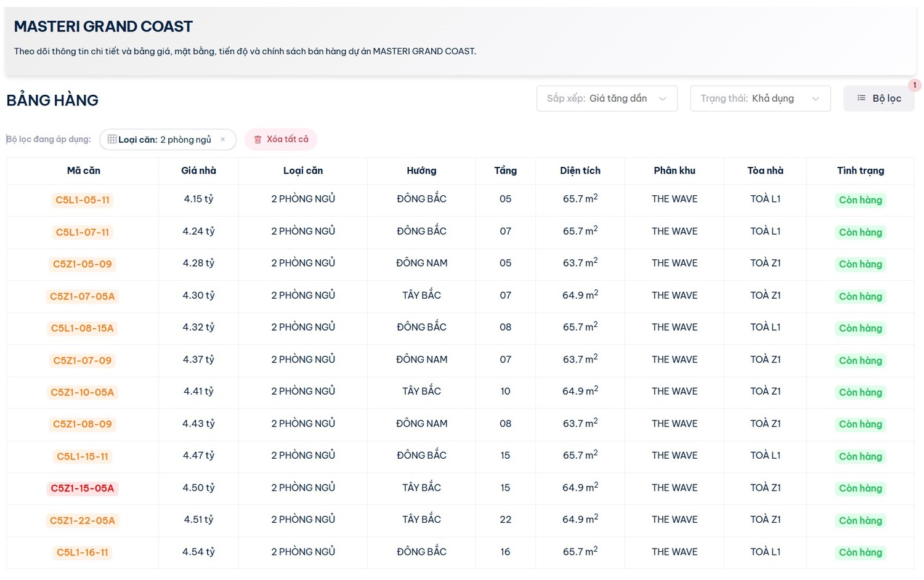This screenshot has height=580, width=924.
Task: Click the Mã căn column header
Action: [x=83, y=171]
